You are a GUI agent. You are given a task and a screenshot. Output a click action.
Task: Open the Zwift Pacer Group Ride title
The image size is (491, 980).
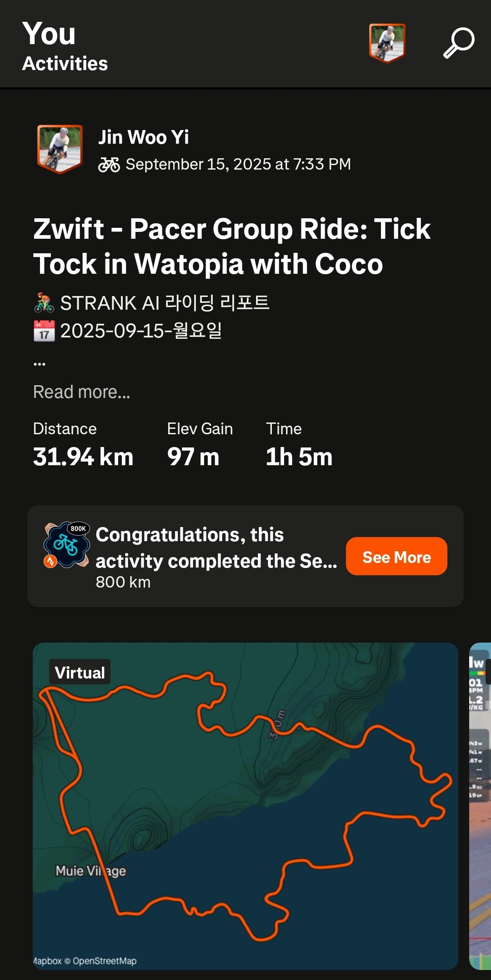232,246
